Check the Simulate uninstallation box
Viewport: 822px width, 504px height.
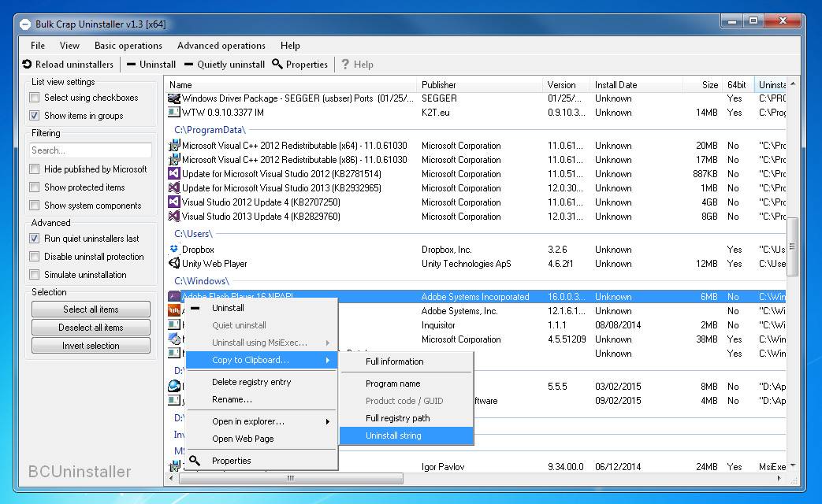35,275
